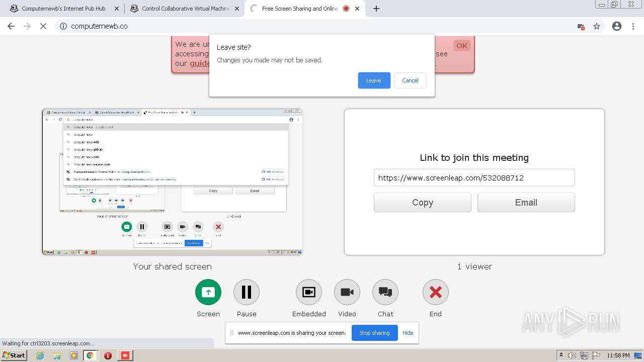Close the Computernewb's Internet Pub Hub tab
The image size is (644, 362).
click(x=117, y=9)
